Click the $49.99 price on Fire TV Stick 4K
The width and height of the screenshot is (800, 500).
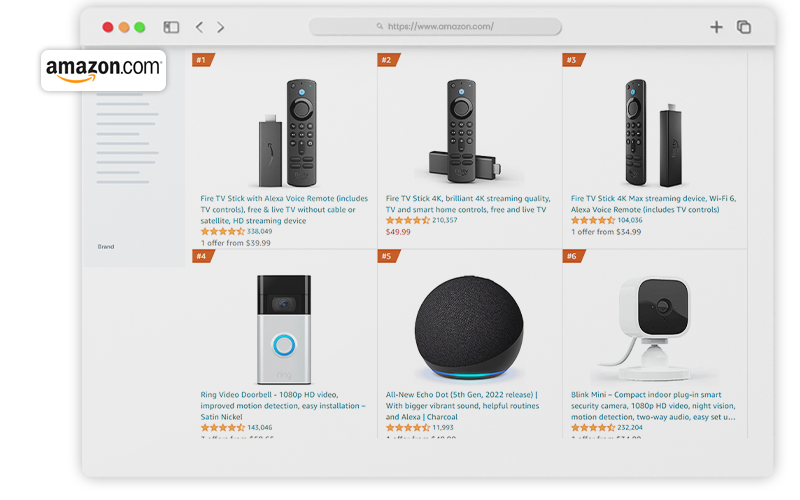pos(398,232)
